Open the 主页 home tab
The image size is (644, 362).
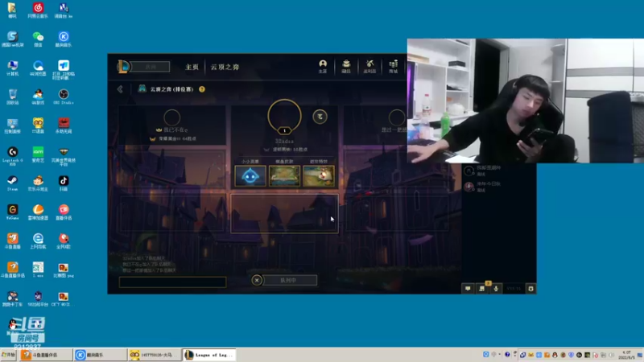(192, 67)
